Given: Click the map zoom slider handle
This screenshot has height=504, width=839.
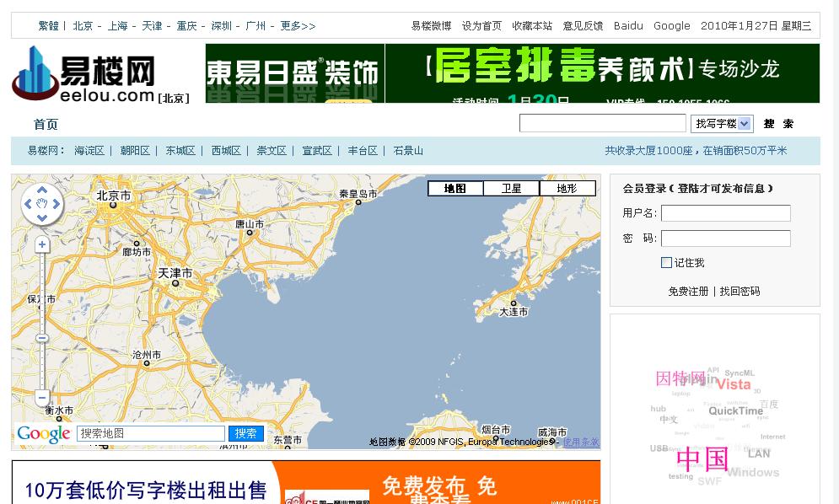Looking at the screenshot, I should coord(42,338).
